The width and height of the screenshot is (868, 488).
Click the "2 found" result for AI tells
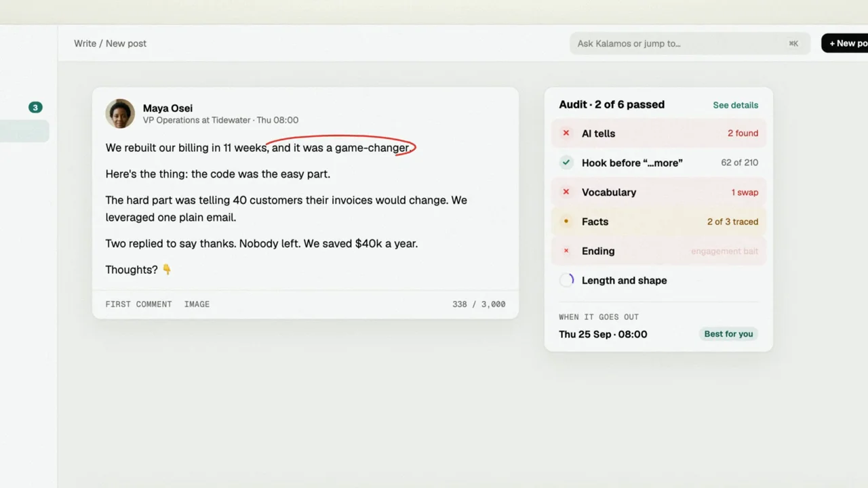pyautogui.click(x=743, y=134)
